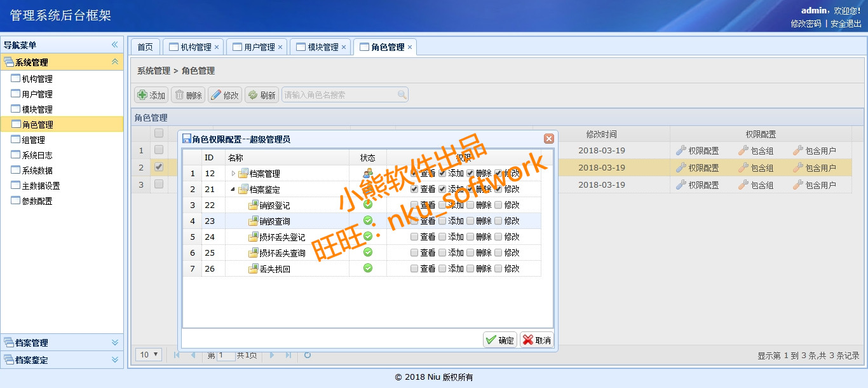Click the trash Delete (删除) toolbar icon
The height and width of the screenshot is (388, 868).
[179, 95]
